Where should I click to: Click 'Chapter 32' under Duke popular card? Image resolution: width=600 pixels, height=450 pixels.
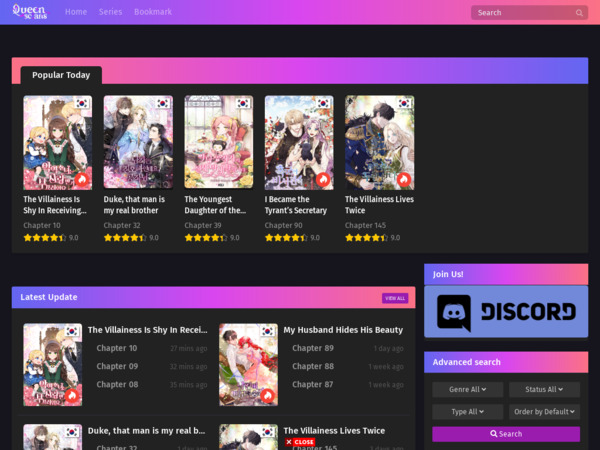tap(122, 225)
